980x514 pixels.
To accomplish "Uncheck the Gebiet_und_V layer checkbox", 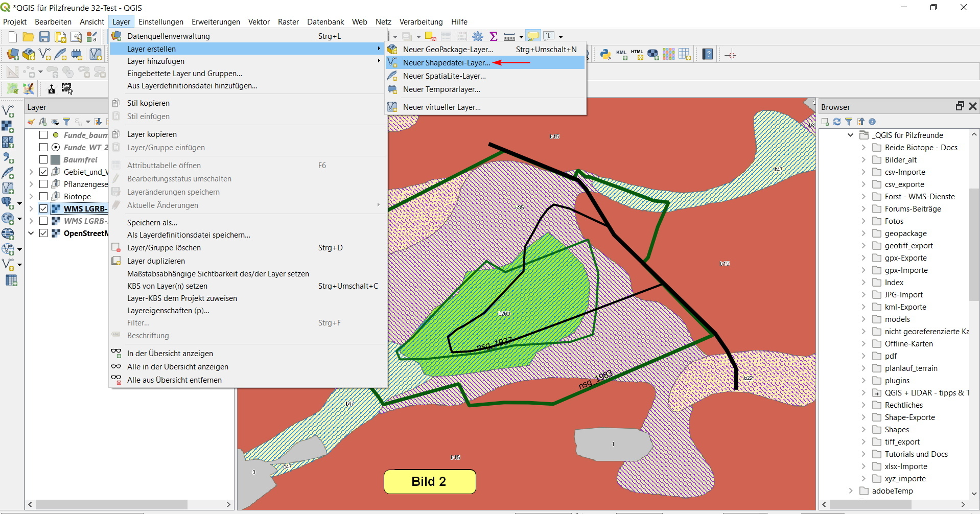I will pos(43,172).
